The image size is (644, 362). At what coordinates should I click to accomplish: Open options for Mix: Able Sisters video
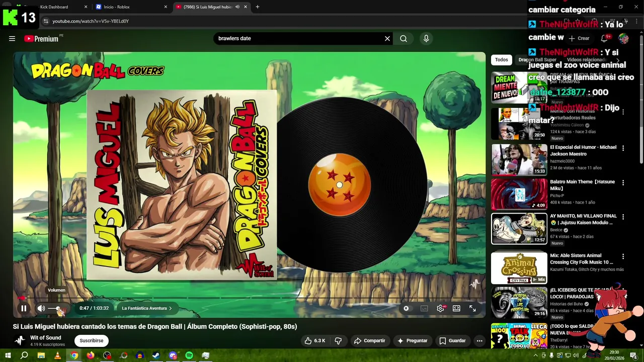[x=623, y=256]
